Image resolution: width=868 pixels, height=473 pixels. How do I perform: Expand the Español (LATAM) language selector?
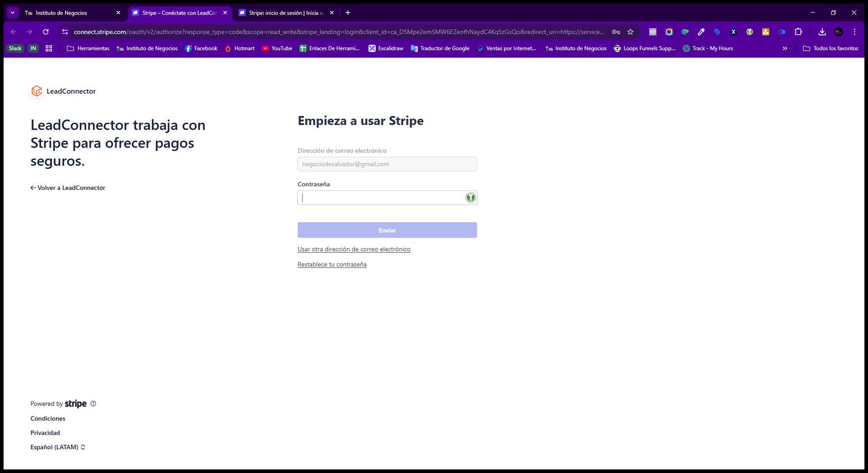click(x=58, y=447)
